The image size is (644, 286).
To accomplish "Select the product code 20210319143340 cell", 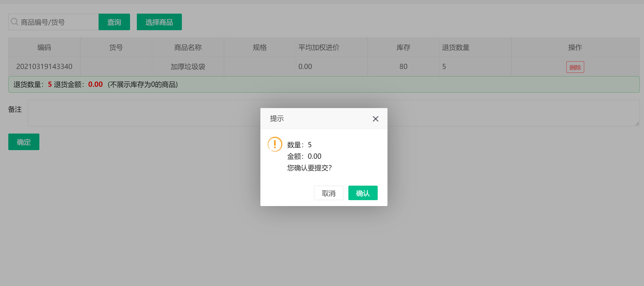I will point(44,66).
